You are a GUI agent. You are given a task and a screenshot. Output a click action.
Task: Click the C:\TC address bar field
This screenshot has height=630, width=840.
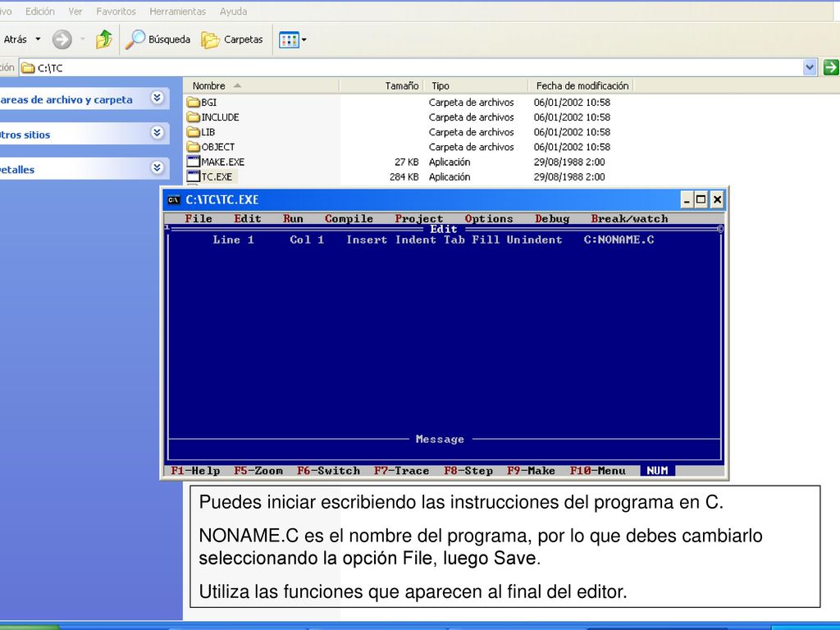[x=418, y=68]
